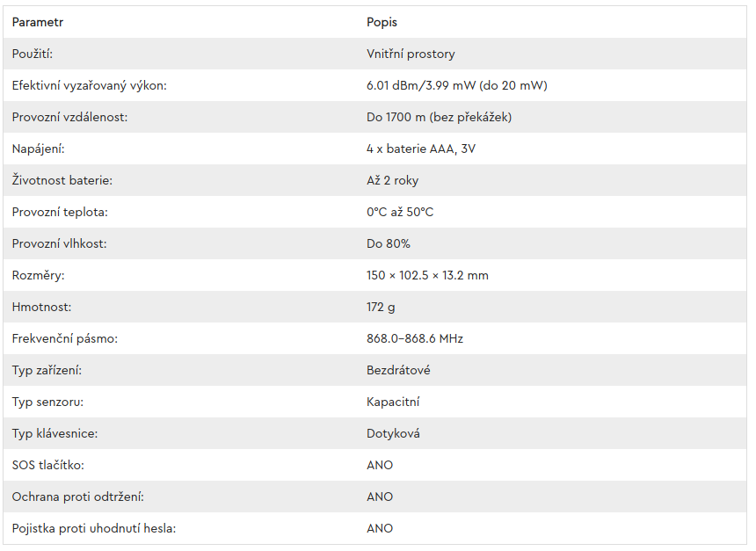Image resolution: width=756 pixels, height=551 pixels.
Task: Select the 172 g weight value
Action: pyautogui.click(x=381, y=307)
